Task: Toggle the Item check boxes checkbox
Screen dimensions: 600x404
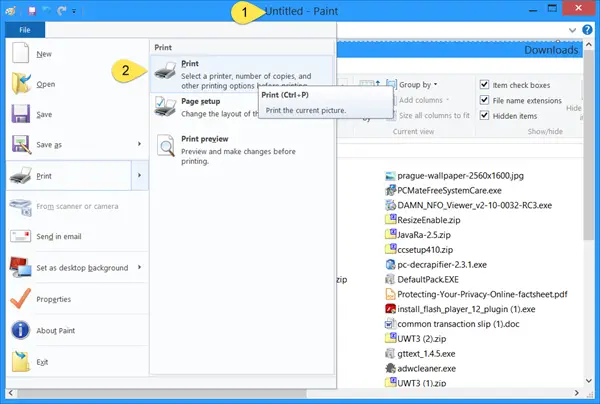Action: tap(484, 85)
